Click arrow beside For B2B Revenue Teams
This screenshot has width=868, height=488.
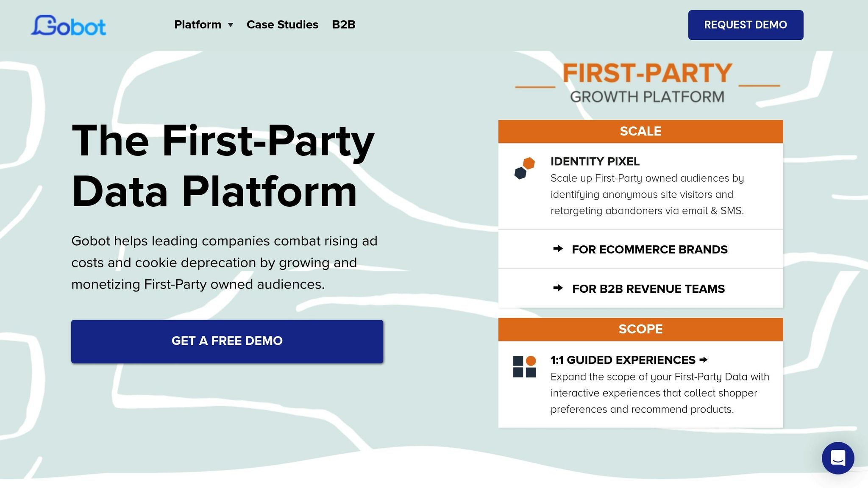click(558, 288)
